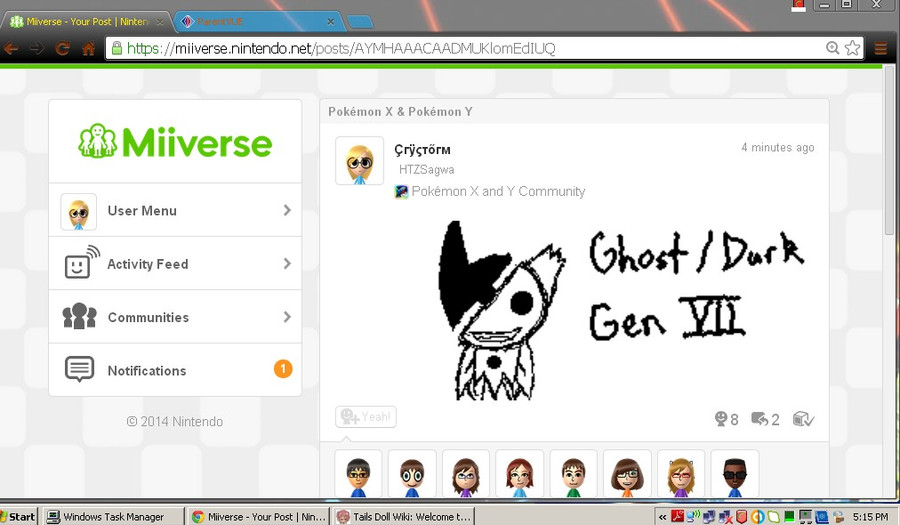Click the Adobe PDF tray icon
The width and height of the screenshot is (900, 525).
pyautogui.click(x=677, y=516)
